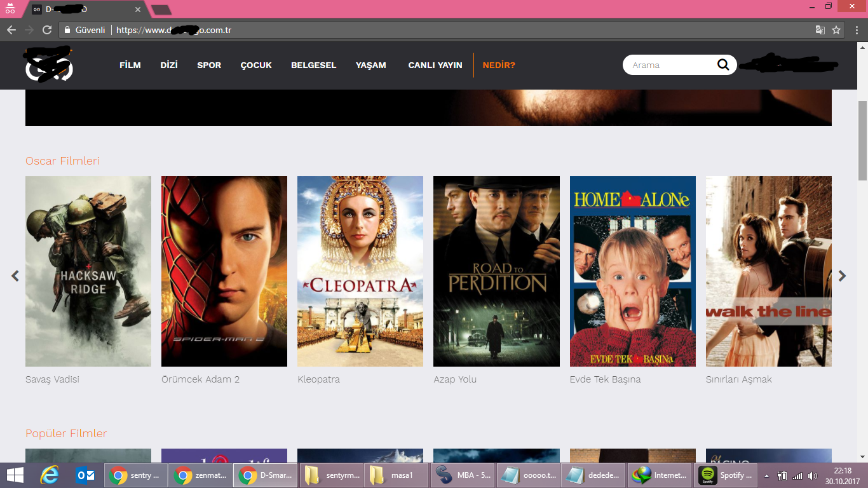Open Outlook from the taskbar
The height and width of the screenshot is (488, 868).
[x=85, y=475]
